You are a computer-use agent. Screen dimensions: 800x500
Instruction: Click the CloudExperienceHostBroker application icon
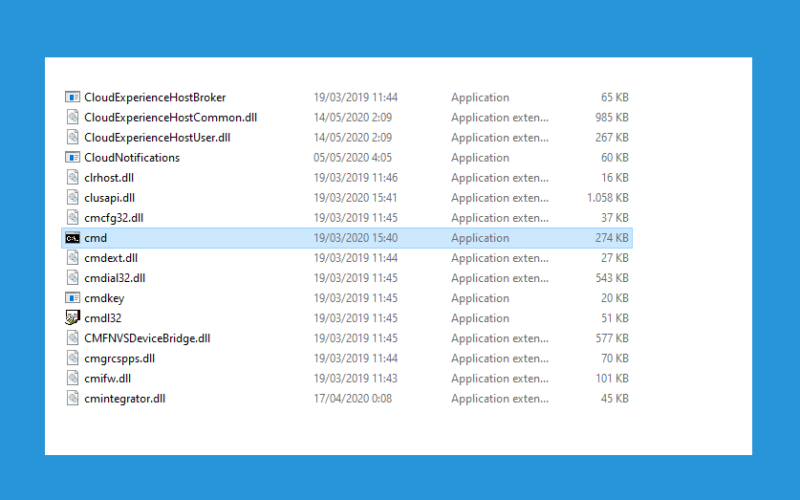tap(72, 97)
